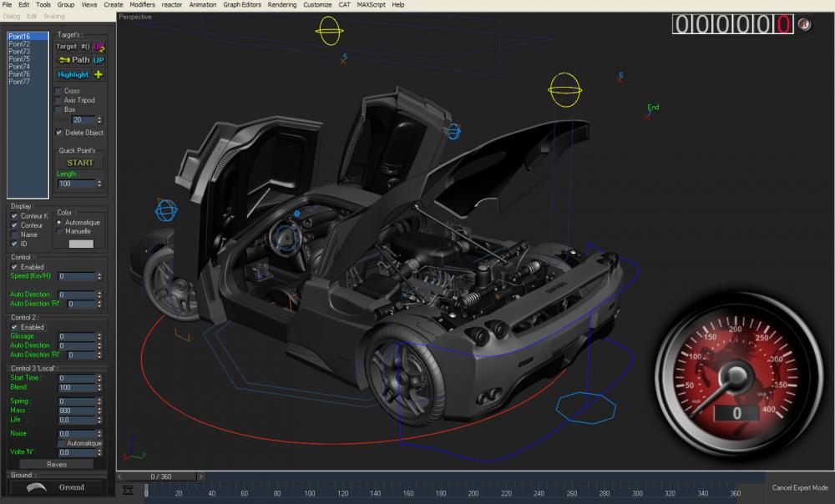Click the timeline icon left of the frame ruler
This screenshot has height=504, width=835.
(127, 490)
